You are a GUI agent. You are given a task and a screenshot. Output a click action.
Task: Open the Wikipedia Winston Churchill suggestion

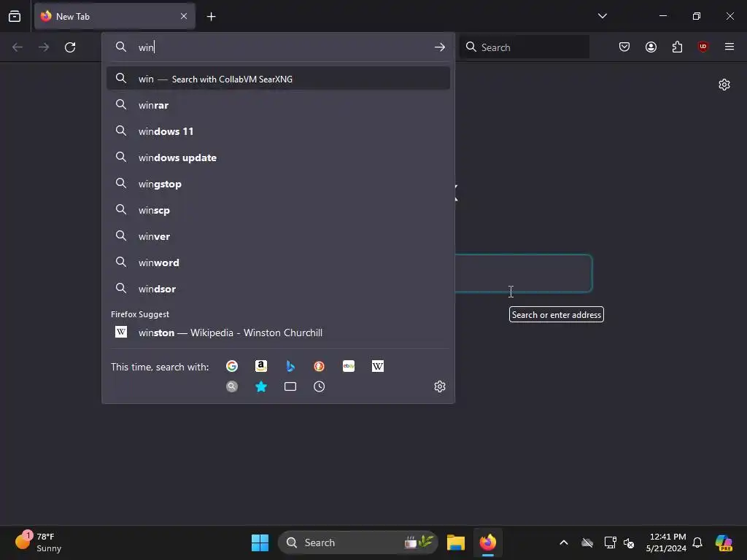[278, 332]
